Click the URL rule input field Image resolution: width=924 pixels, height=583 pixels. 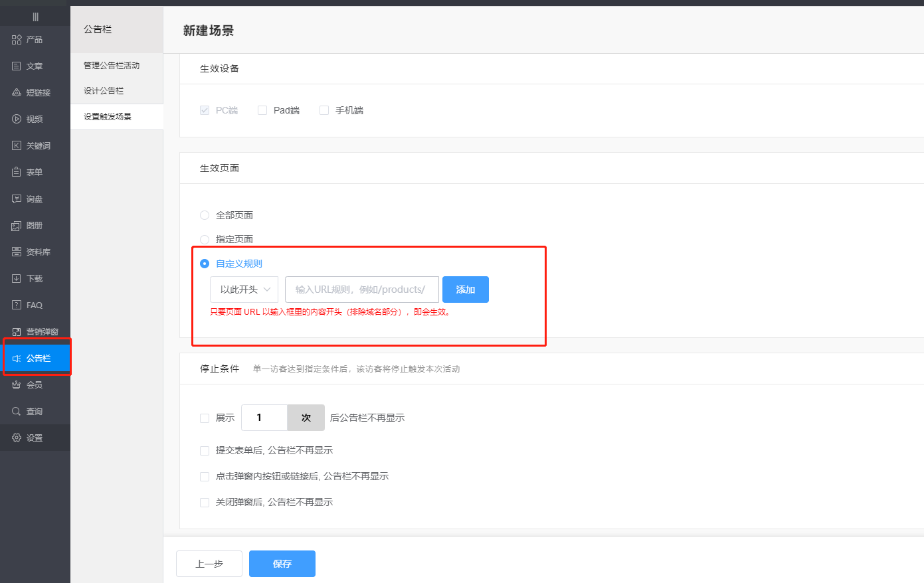click(x=361, y=290)
